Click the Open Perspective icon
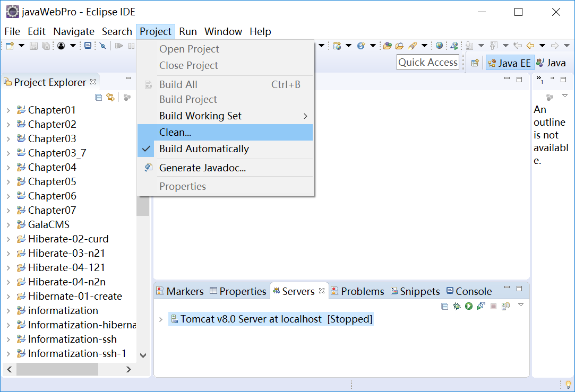 (x=475, y=63)
